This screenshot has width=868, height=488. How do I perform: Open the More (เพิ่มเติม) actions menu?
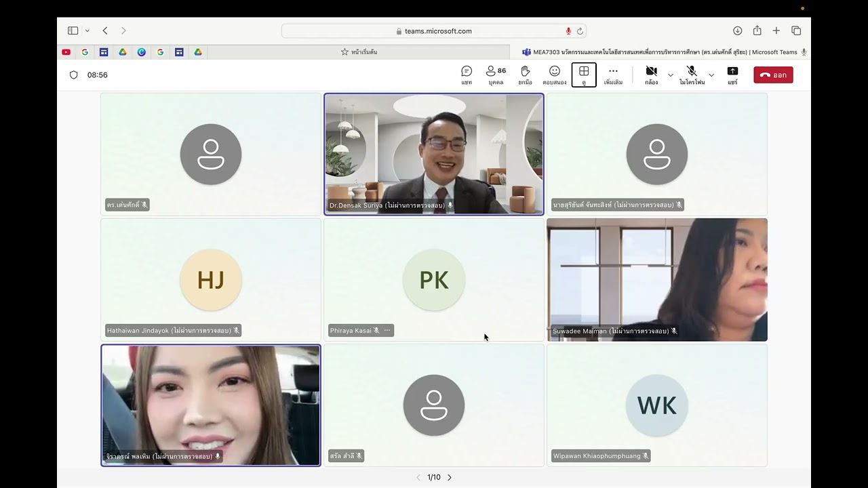coord(613,75)
